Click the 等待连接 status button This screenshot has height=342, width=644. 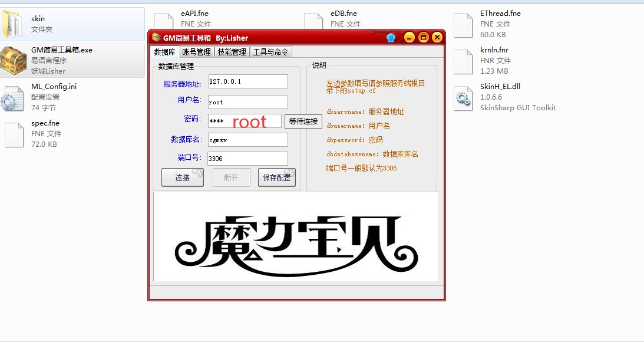[x=303, y=121]
